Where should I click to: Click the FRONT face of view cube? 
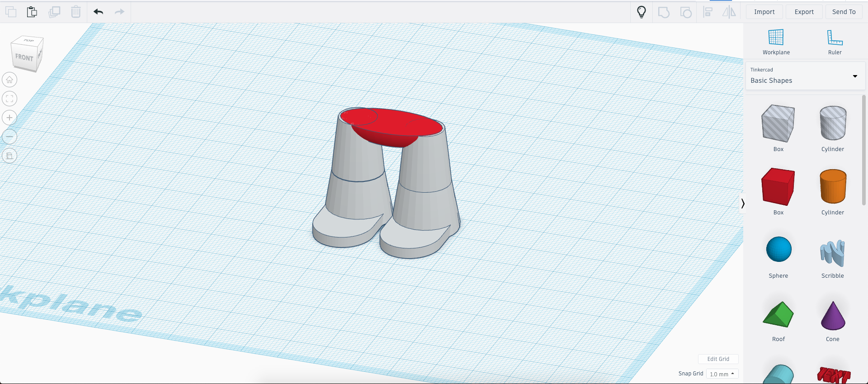24,57
